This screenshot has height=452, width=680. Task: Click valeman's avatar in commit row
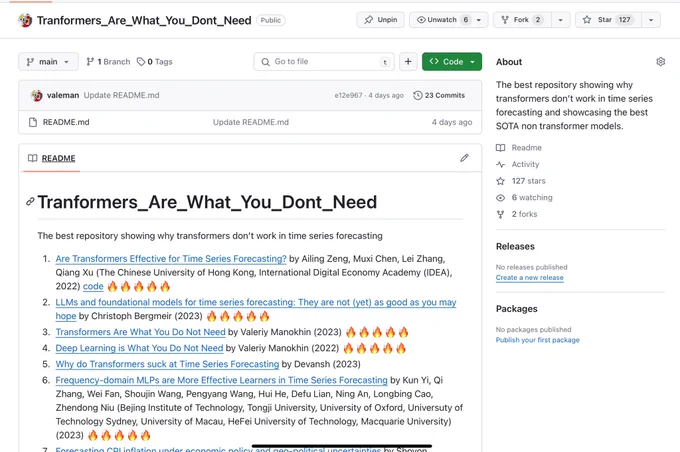(x=37, y=95)
